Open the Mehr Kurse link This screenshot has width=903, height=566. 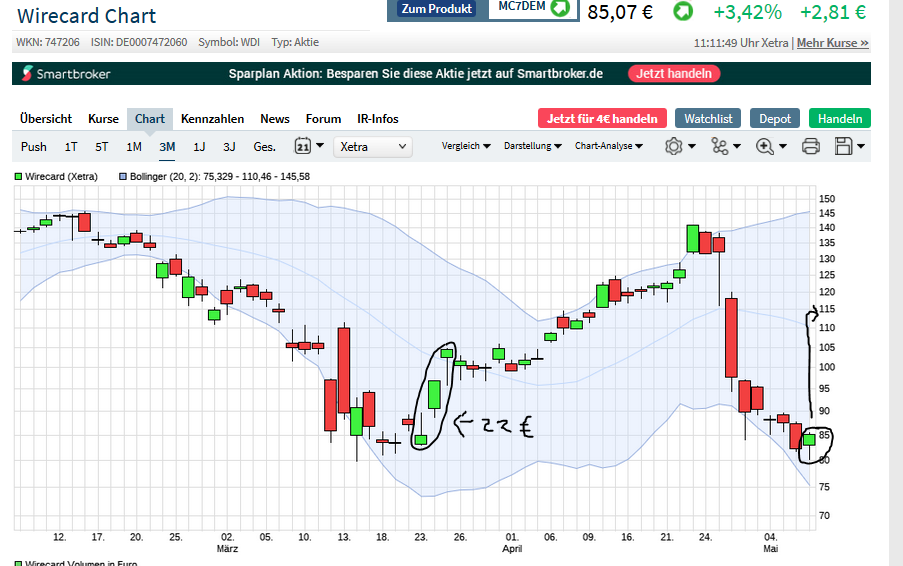[x=833, y=43]
